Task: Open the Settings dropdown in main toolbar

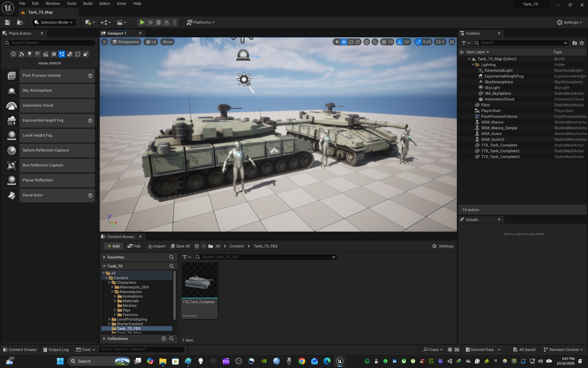Action: (x=570, y=22)
